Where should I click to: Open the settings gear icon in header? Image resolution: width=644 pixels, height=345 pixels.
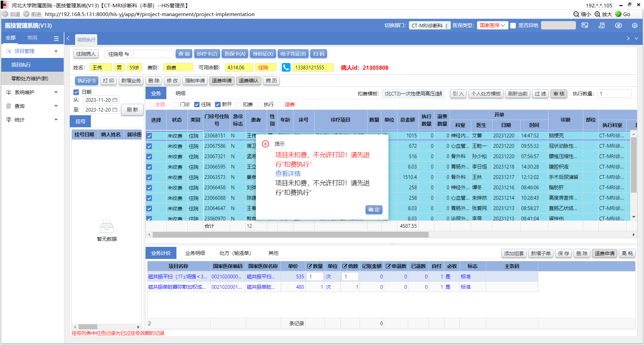tap(634, 25)
